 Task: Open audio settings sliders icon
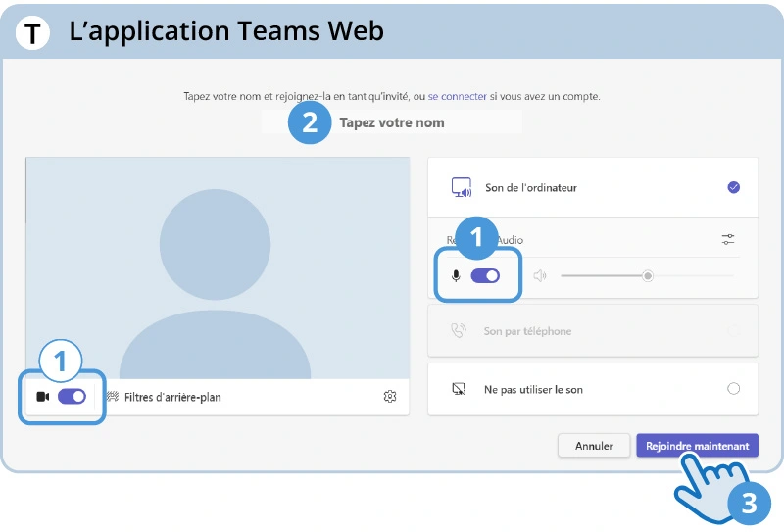click(727, 239)
